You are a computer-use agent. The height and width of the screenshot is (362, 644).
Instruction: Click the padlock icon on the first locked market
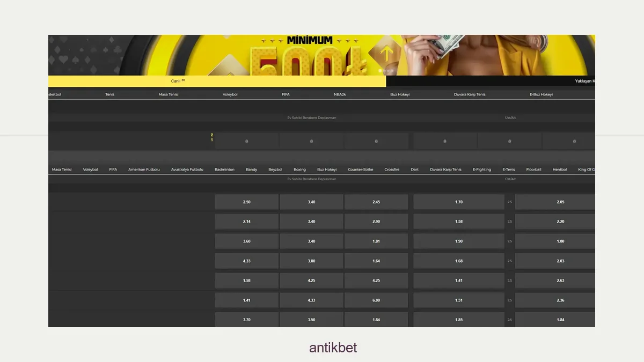[x=247, y=141]
